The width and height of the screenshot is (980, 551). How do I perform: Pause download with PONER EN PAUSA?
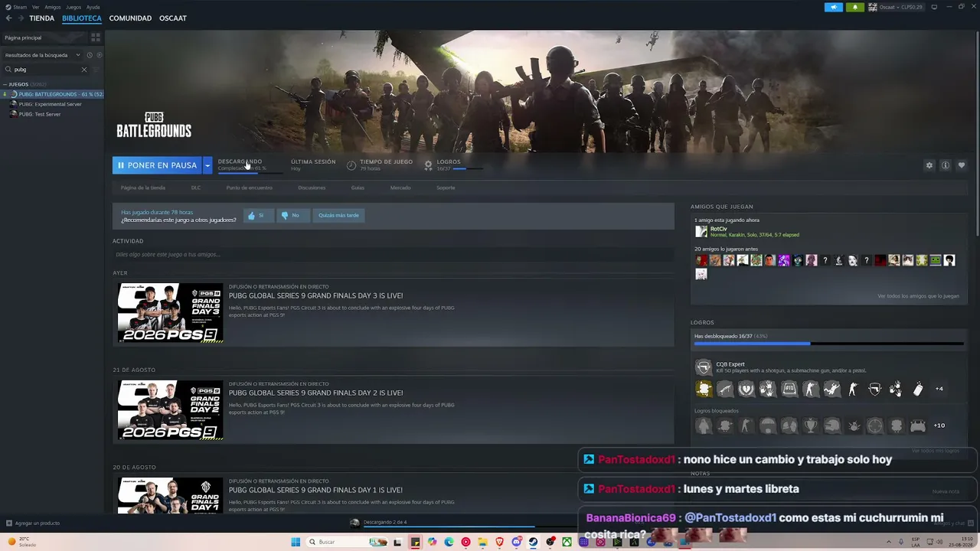157,165
